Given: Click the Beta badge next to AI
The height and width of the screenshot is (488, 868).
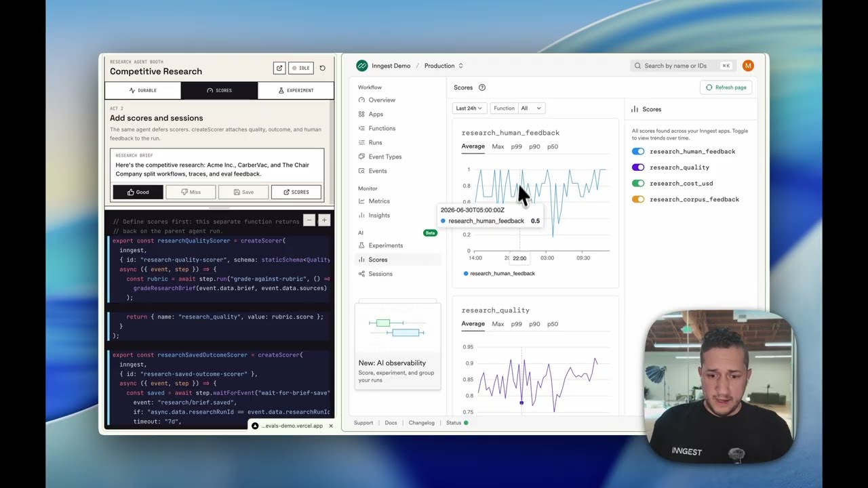Looking at the screenshot, I should click(430, 232).
